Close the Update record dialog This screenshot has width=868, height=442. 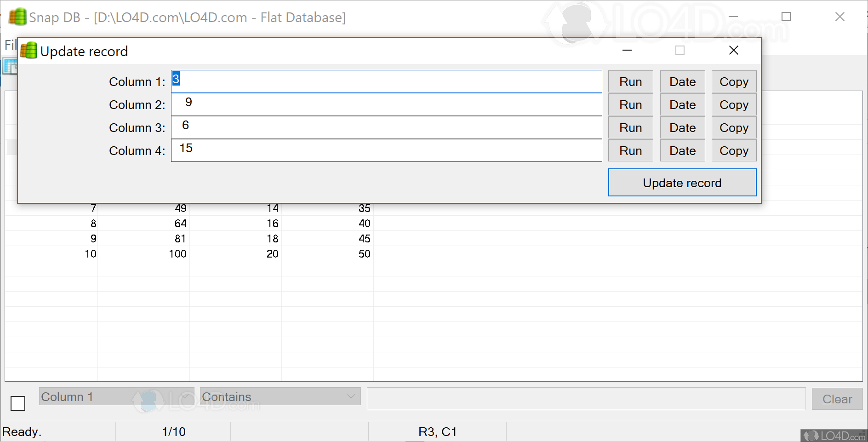[x=734, y=50]
